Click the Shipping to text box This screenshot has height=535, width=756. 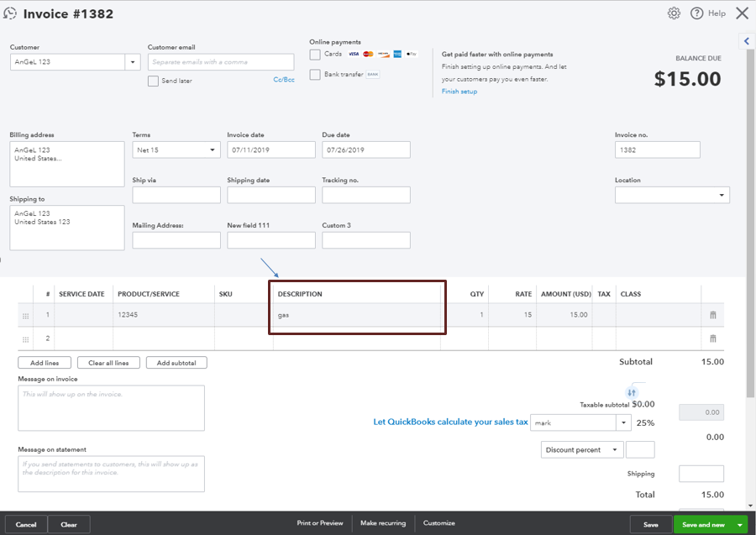pyautogui.click(x=67, y=228)
